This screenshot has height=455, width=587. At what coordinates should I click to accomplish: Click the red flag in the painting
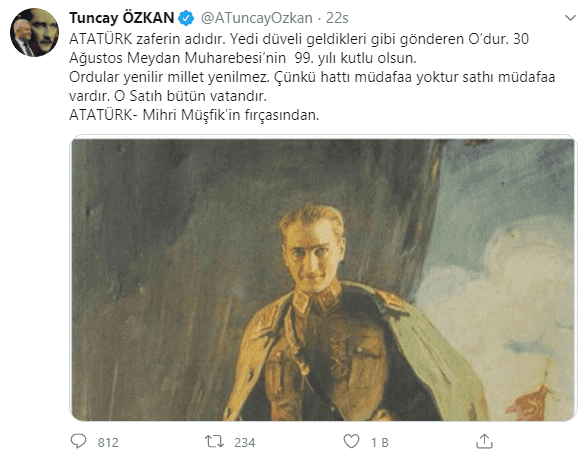pyautogui.click(x=529, y=401)
